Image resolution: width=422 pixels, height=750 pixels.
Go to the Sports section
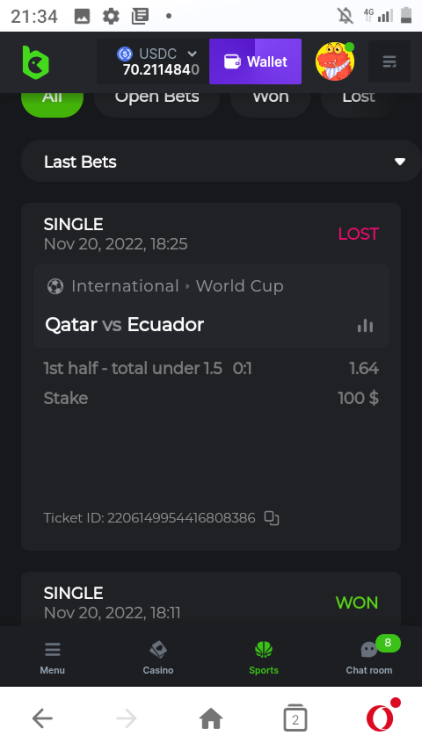264,658
